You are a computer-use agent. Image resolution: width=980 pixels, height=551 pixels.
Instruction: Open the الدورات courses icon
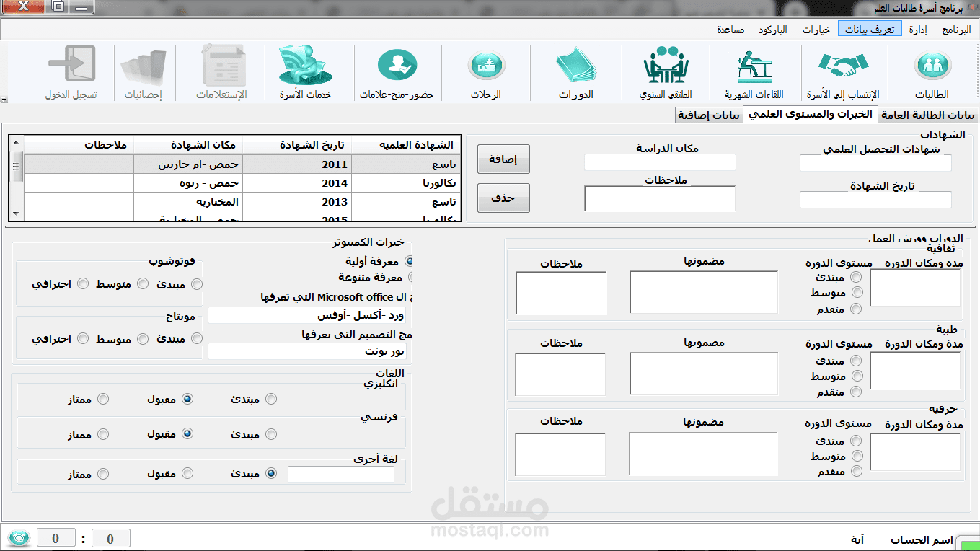[x=576, y=73]
